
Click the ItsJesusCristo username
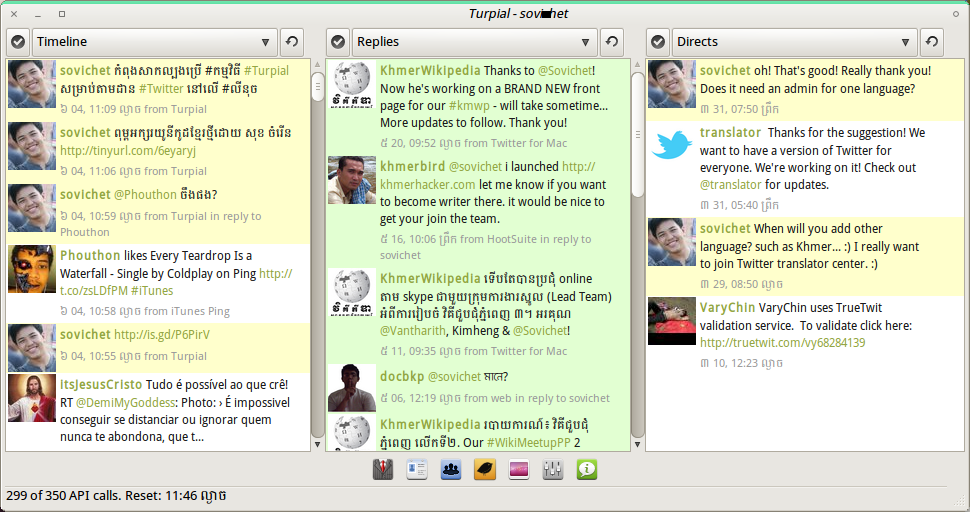101,385
